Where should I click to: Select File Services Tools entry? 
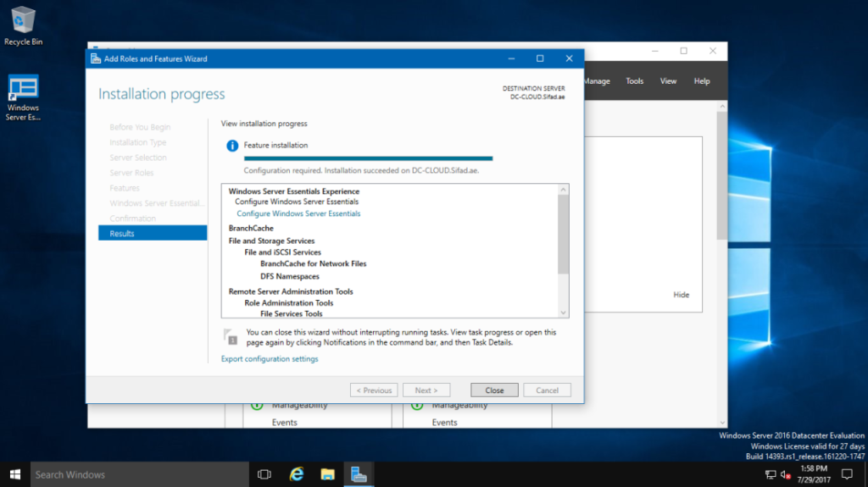point(292,313)
